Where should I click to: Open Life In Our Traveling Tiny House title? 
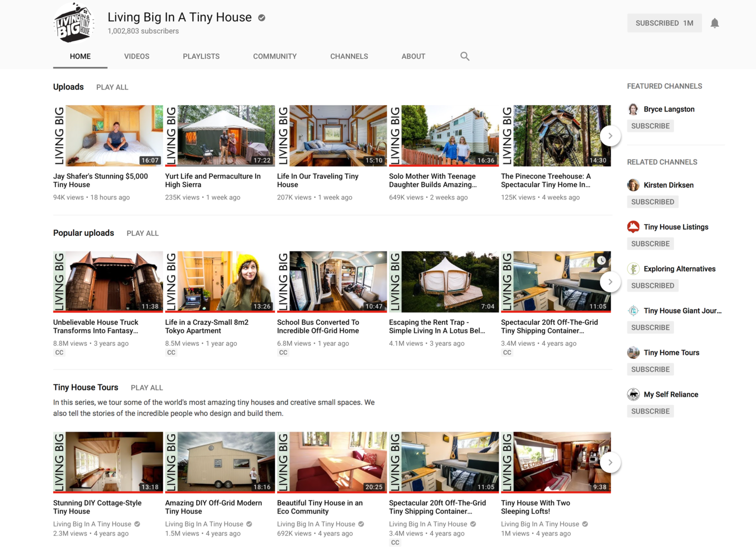pos(318,181)
